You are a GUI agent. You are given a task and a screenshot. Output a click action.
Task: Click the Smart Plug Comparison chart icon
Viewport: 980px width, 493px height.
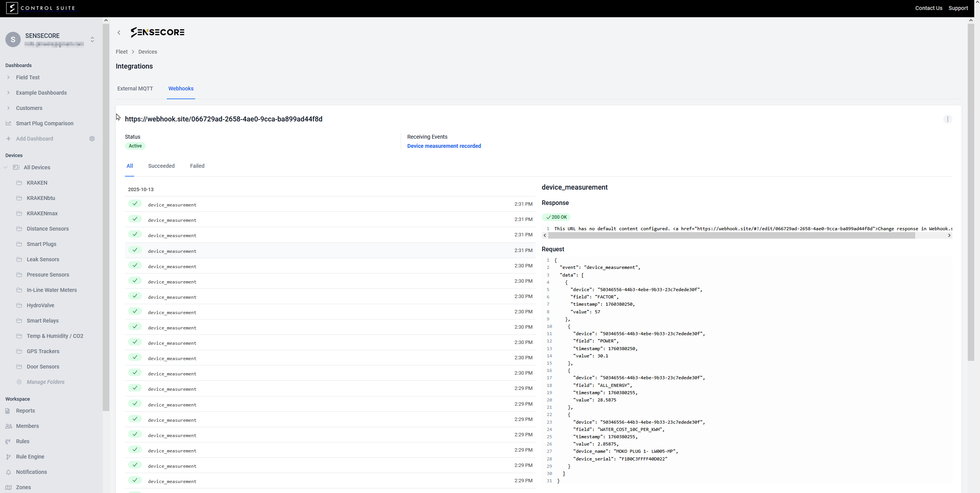point(8,123)
